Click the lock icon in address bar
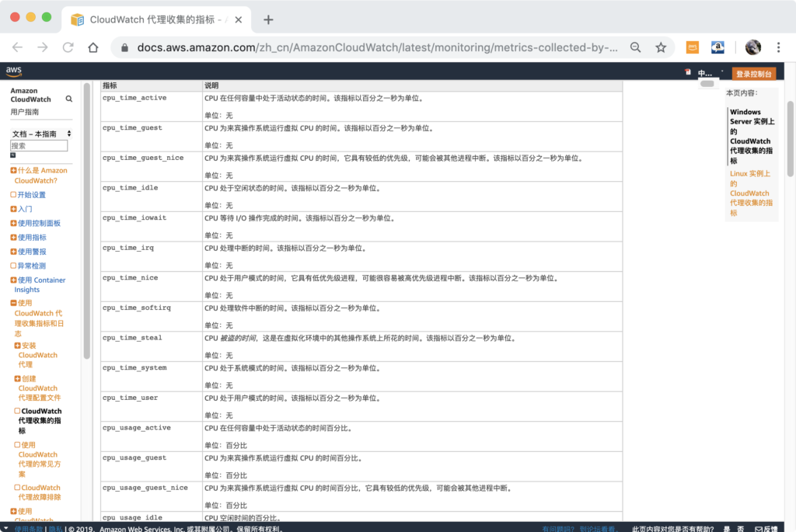The height and width of the screenshot is (532, 796). tap(124, 47)
